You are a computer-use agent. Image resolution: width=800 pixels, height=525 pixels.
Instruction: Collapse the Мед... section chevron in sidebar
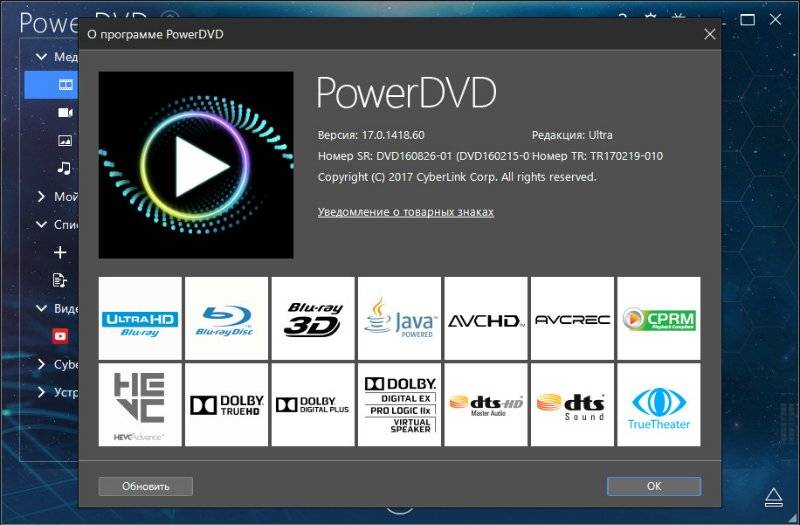point(41,57)
